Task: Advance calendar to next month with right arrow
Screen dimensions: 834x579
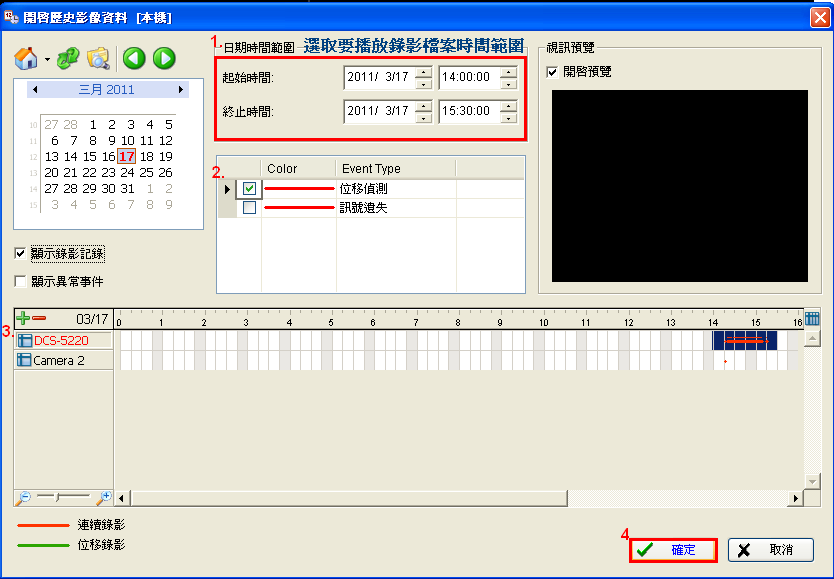Action: pyautogui.click(x=181, y=90)
